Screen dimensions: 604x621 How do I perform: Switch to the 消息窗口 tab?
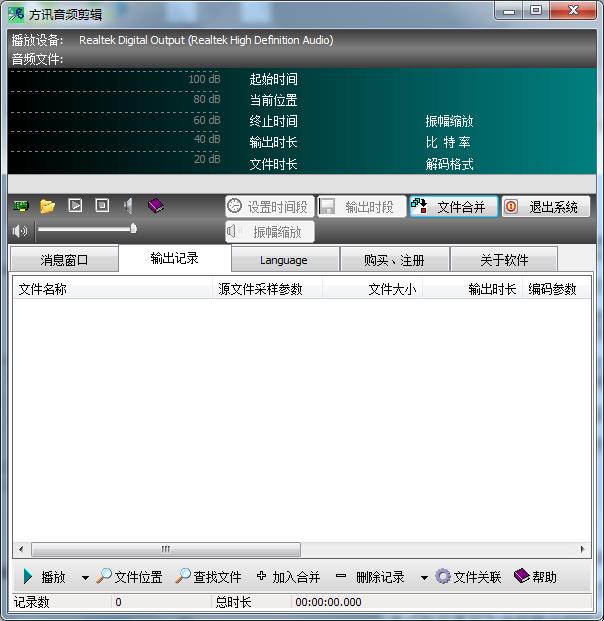point(64,260)
